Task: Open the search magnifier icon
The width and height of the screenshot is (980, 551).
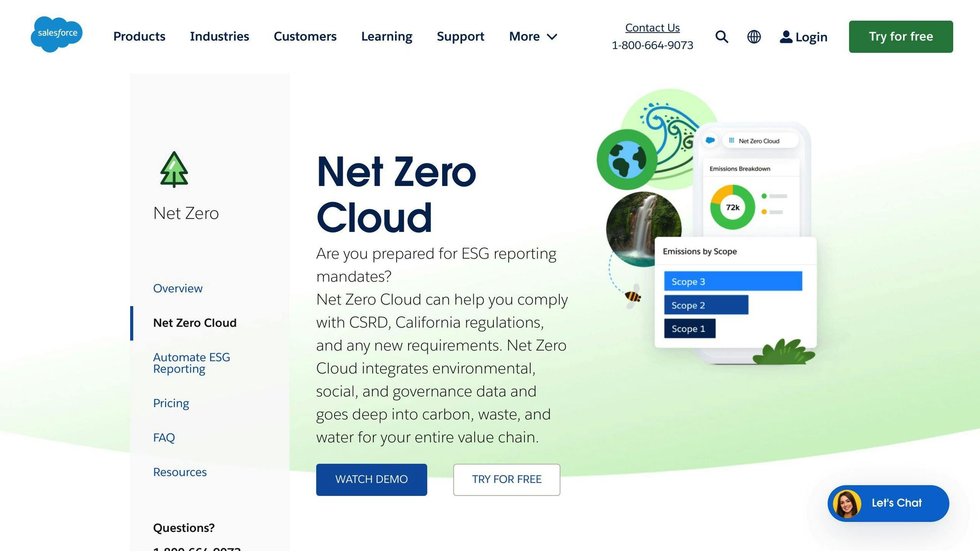Action: point(722,37)
